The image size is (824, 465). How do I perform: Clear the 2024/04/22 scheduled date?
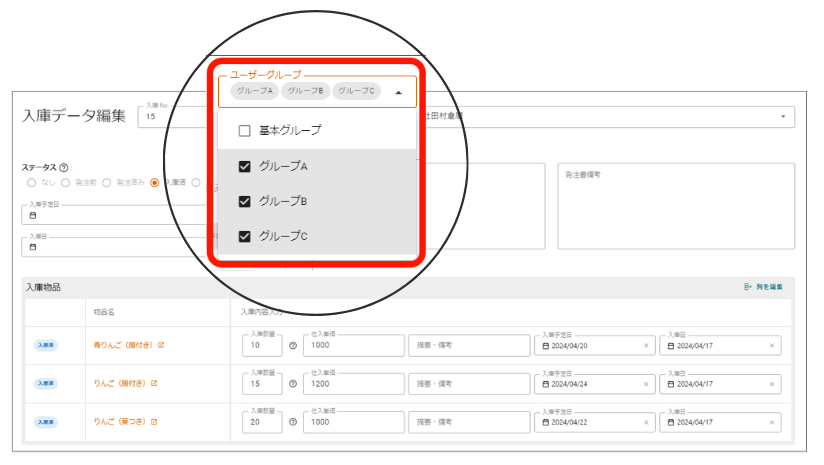[646, 422]
